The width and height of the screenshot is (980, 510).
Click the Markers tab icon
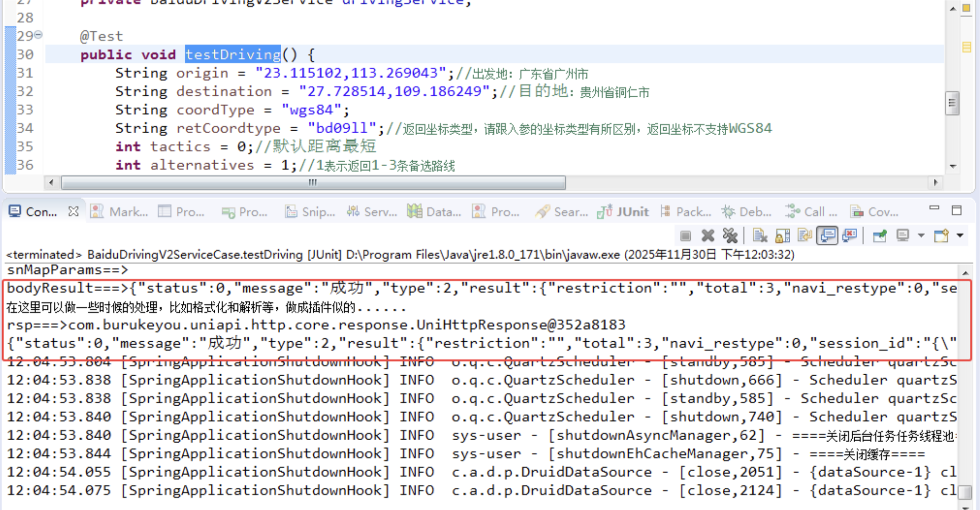(x=97, y=212)
